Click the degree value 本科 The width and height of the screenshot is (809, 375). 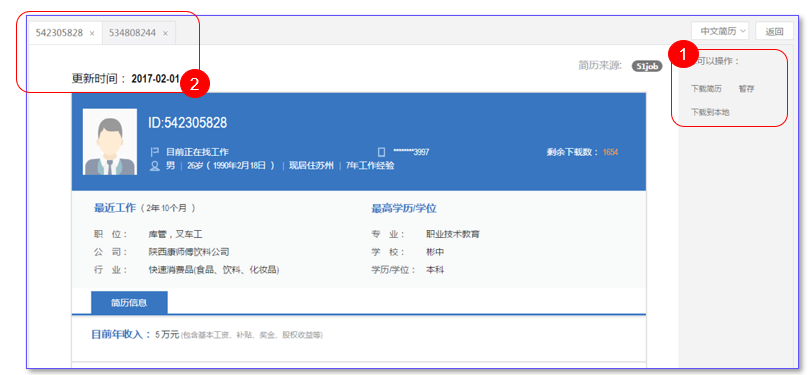click(435, 270)
